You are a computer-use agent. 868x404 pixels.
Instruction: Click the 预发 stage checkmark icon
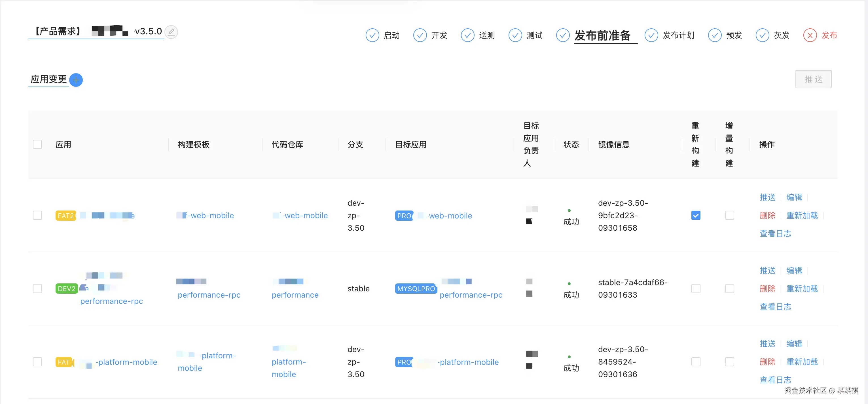click(x=714, y=35)
